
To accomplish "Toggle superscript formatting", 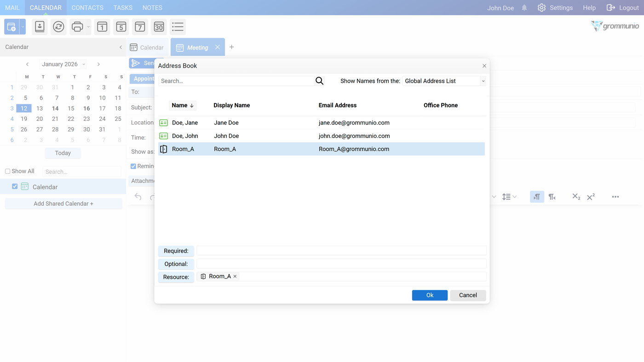I will pyautogui.click(x=591, y=197).
